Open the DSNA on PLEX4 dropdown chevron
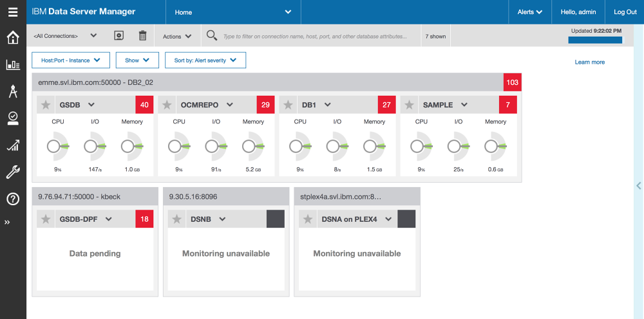 point(388,219)
